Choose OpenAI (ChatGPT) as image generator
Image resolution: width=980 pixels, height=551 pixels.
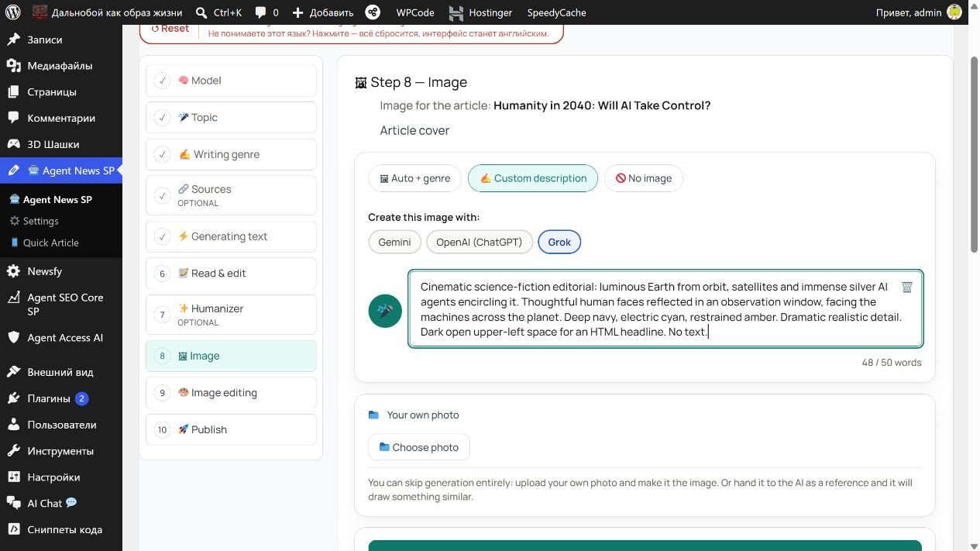click(480, 242)
